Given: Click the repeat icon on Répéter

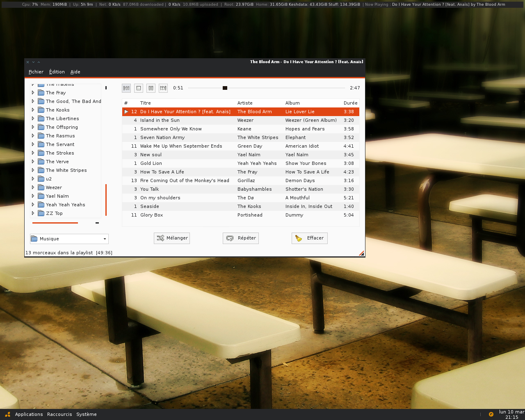Looking at the screenshot, I should (230, 238).
